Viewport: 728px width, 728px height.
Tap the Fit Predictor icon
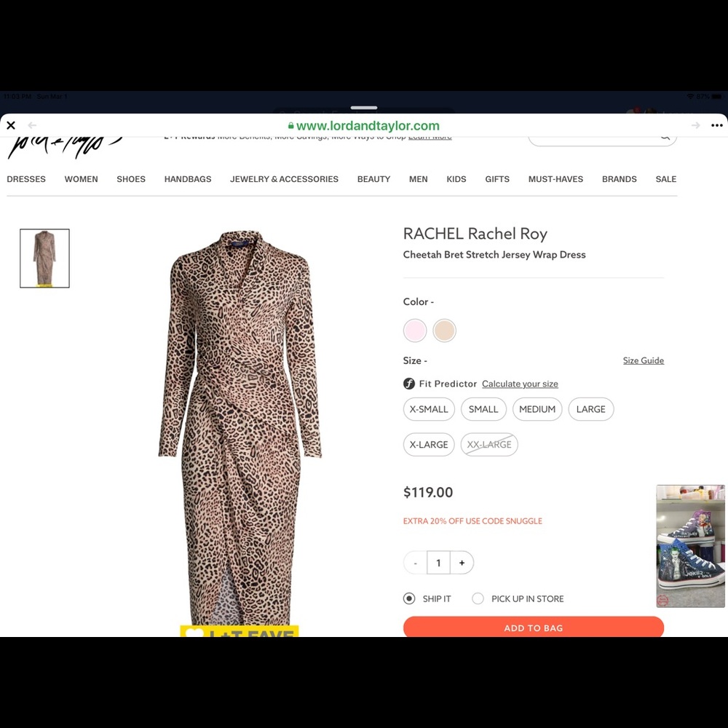[x=408, y=384]
